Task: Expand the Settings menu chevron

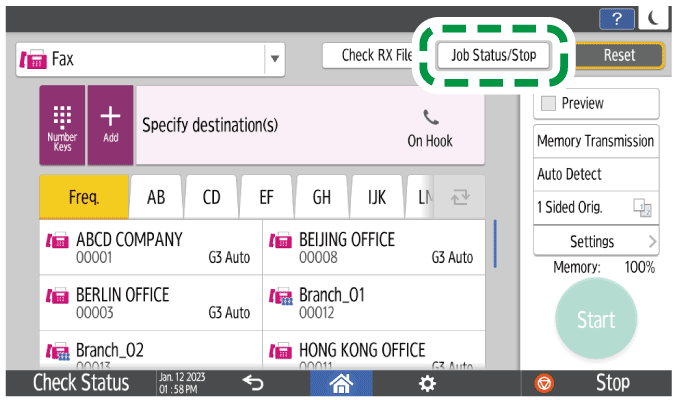Action: (652, 241)
